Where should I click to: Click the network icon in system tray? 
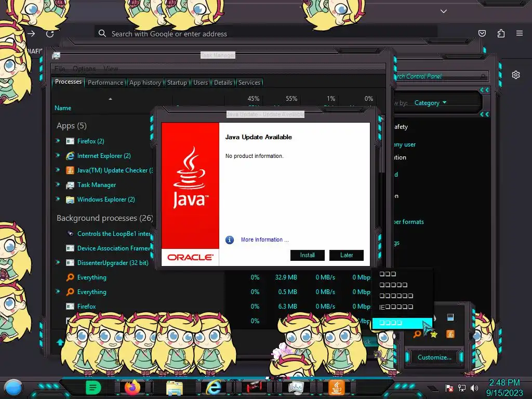(462, 388)
